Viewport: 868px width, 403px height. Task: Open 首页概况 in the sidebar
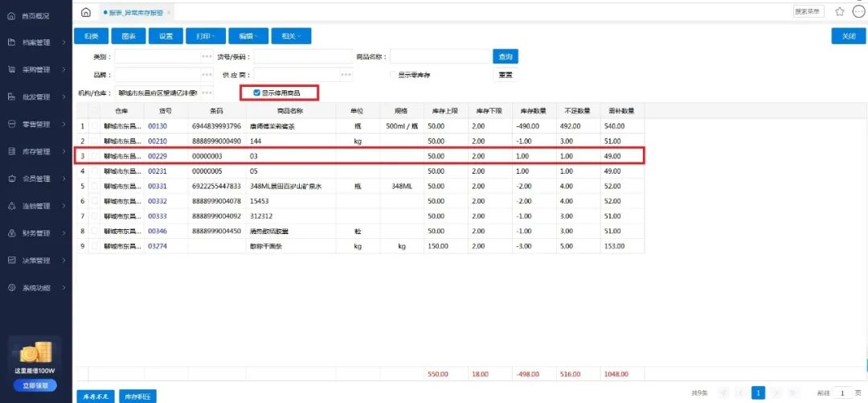click(36, 16)
